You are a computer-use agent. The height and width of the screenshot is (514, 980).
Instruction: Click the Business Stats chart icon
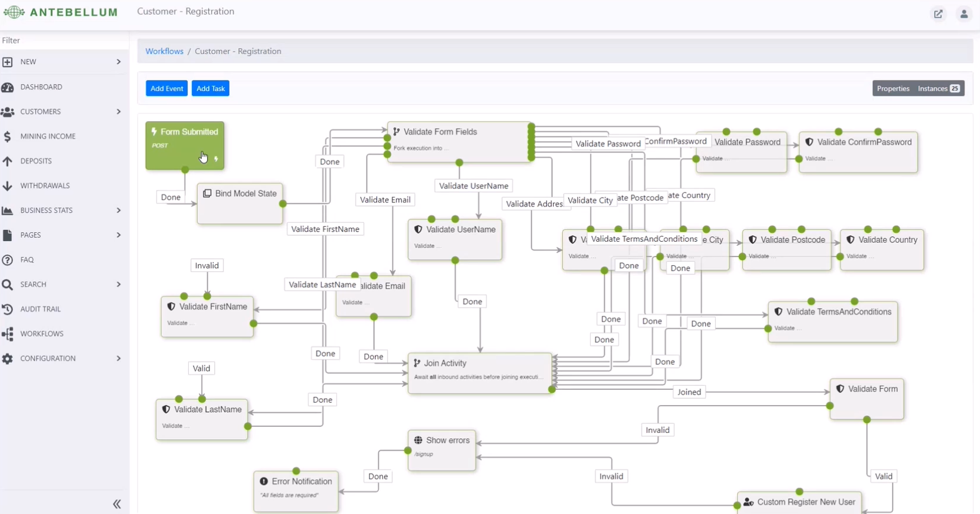(8, 211)
